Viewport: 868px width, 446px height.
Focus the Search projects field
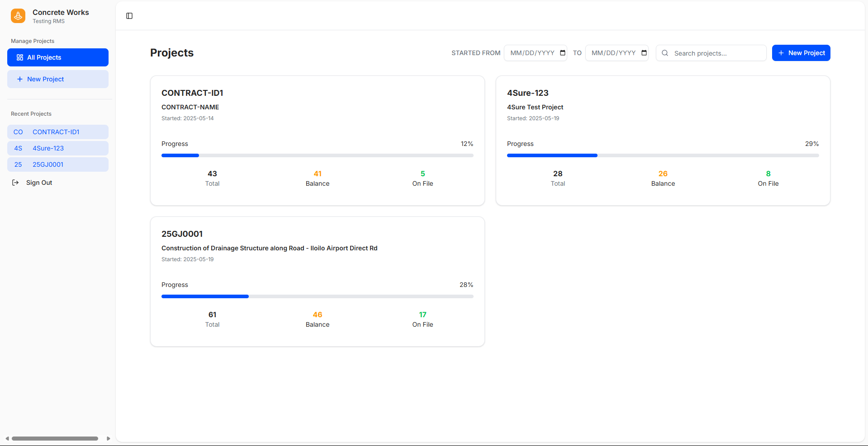click(717, 53)
